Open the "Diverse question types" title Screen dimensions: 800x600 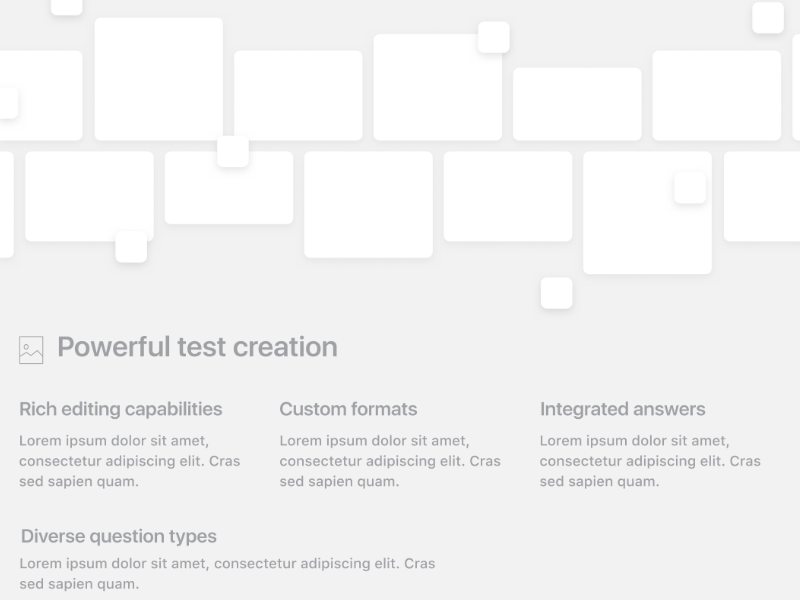(119, 537)
